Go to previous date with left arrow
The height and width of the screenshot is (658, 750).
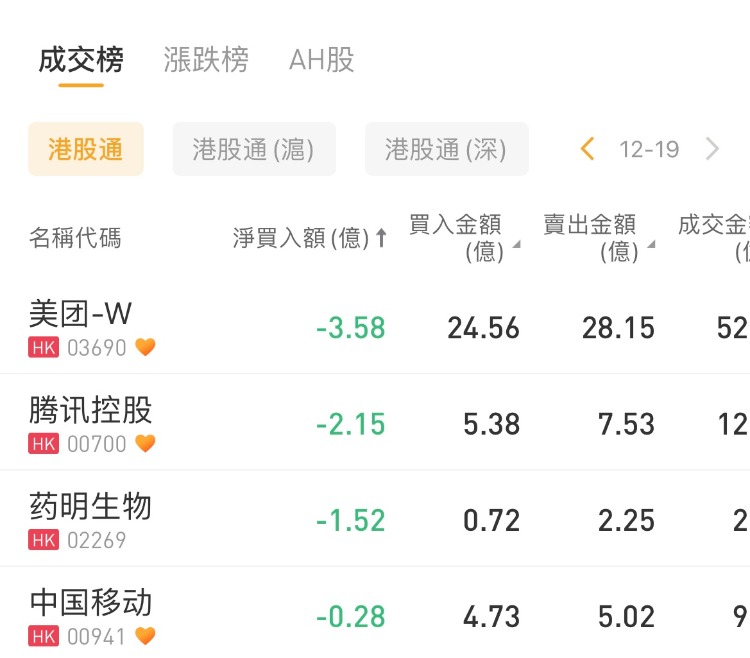[x=587, y=150]
